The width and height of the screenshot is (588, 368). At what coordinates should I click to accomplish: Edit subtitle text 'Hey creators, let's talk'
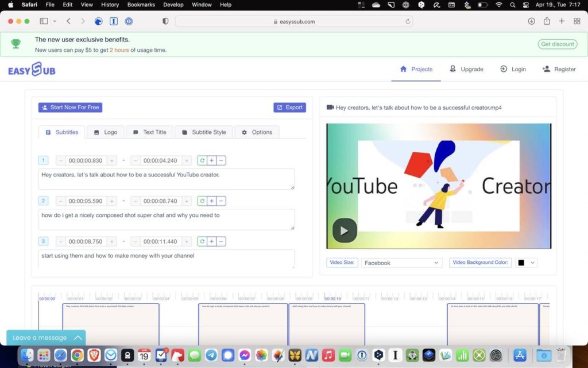[167, 179]
